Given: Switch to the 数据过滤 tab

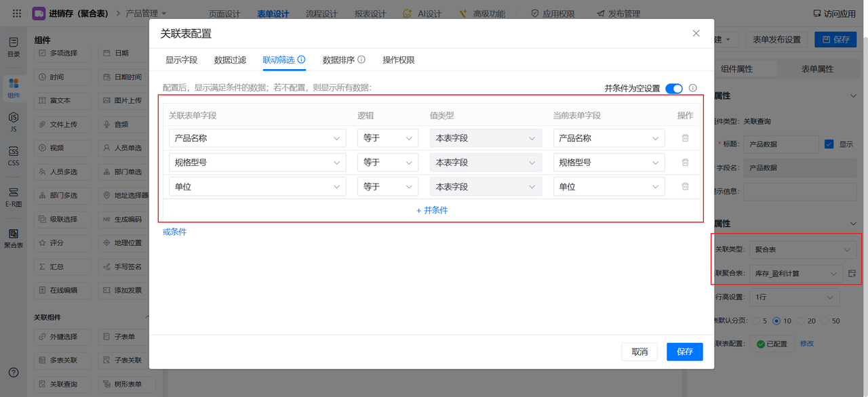Looking at the screenshot, I should (x=230, y=60).
